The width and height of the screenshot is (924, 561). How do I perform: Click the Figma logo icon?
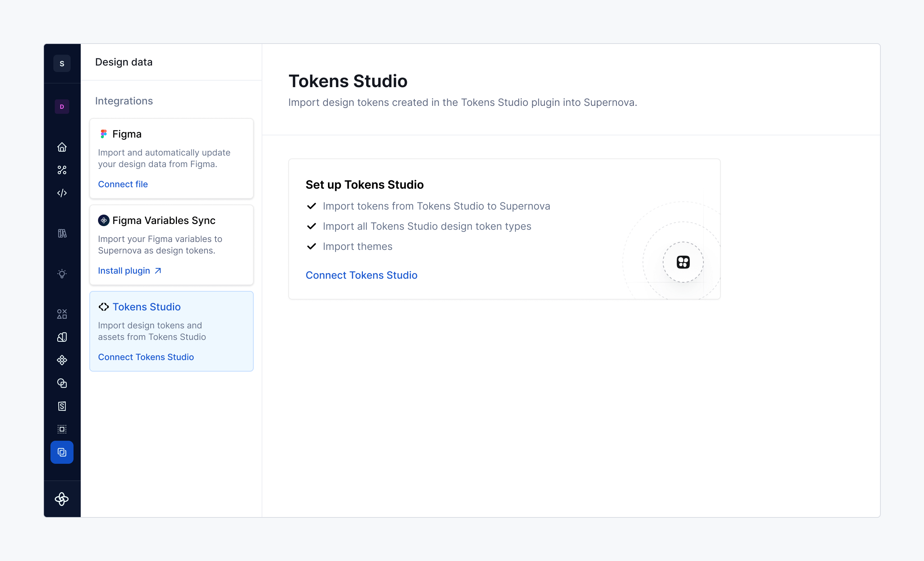tap(103, 134)
